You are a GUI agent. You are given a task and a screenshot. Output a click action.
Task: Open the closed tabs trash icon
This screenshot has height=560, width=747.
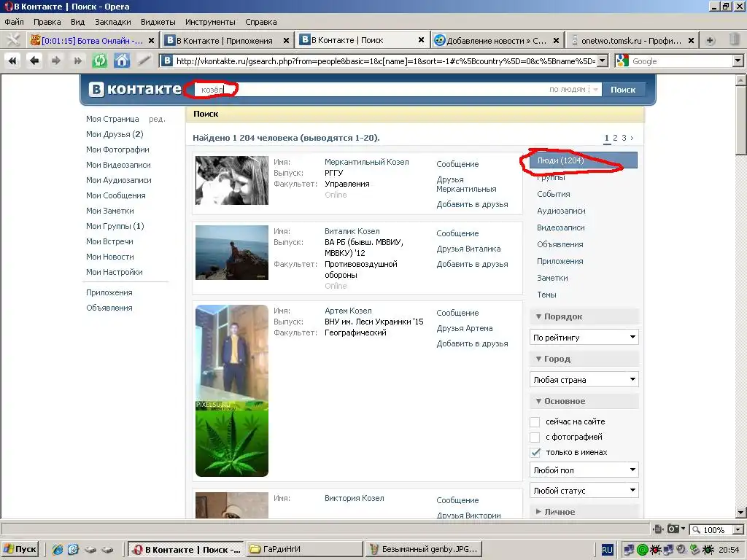735,41
